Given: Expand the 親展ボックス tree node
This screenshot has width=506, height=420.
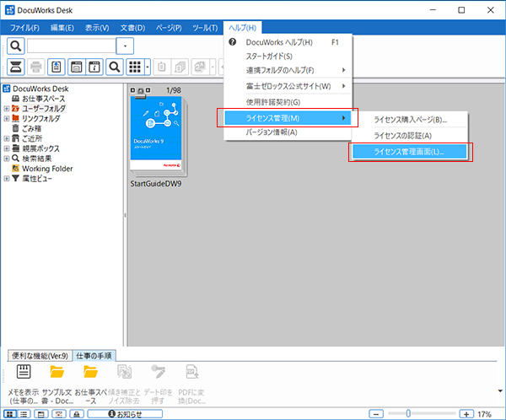Looking at the screenshot, I should coord(7,148).
